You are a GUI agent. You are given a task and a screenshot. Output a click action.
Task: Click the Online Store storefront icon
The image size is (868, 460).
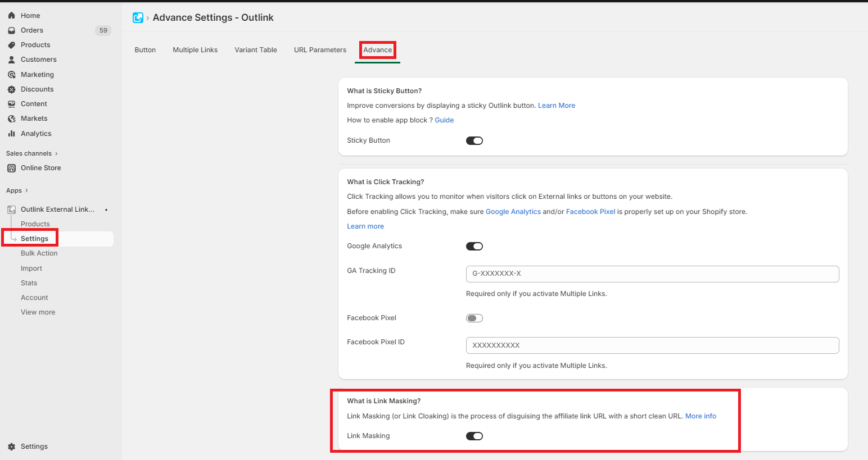click(x=11, y=168)
